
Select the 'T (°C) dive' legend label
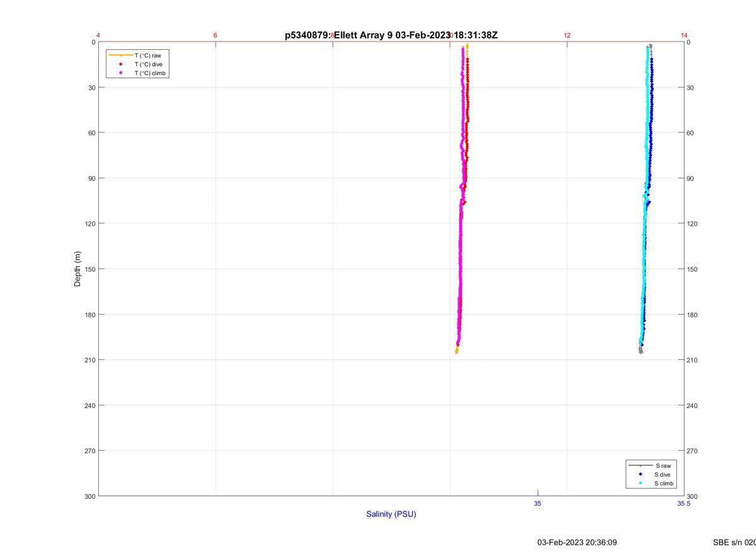click(148, 64)
